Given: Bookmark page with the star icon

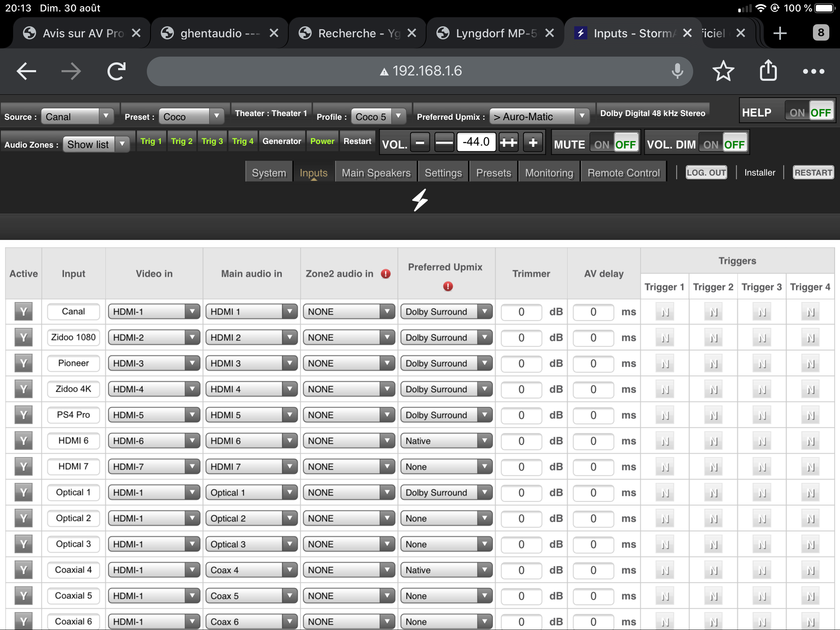Looking at the screenshot, I should (723, 71).
